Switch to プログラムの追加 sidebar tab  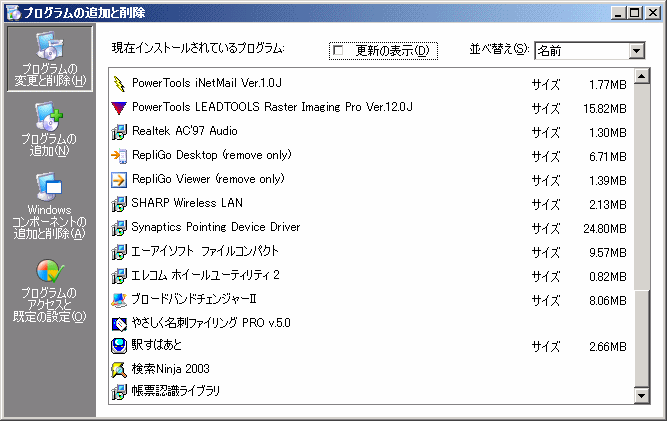coord(50,129)
